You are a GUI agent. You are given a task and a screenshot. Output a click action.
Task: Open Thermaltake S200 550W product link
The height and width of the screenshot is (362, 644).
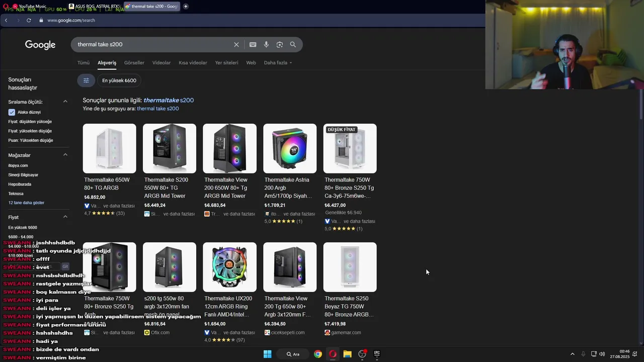coord(166,188)
